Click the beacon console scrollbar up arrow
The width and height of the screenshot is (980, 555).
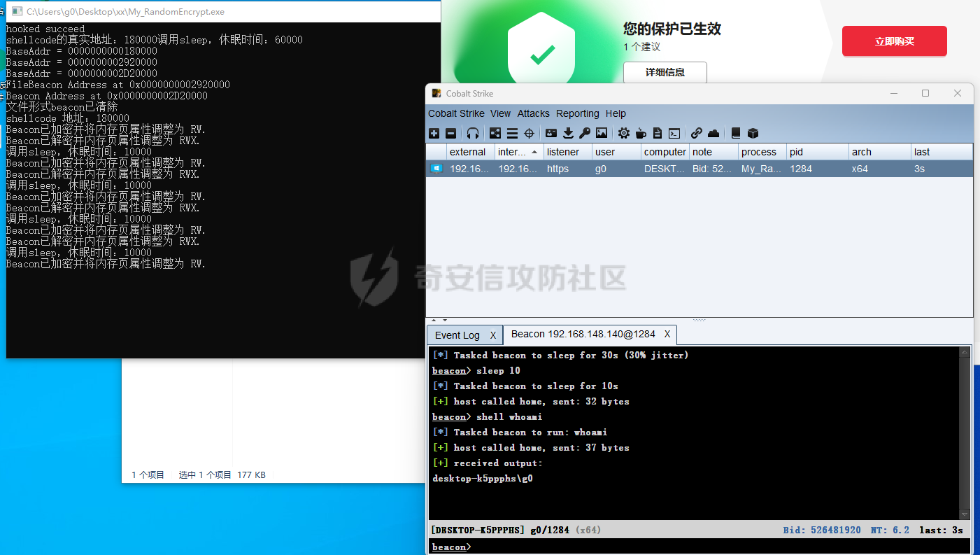[966, 351]
